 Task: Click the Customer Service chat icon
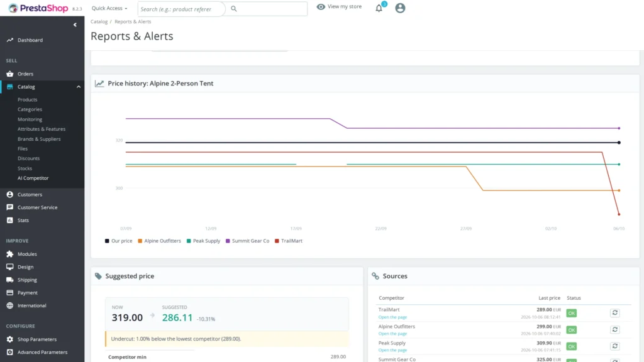[x=10, y=207]
